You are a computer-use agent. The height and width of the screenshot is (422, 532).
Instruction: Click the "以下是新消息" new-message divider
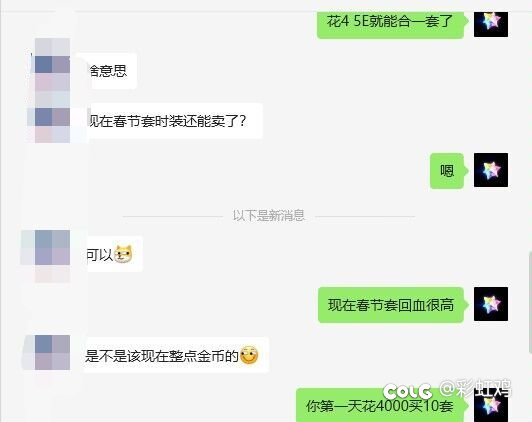(268, 215)
